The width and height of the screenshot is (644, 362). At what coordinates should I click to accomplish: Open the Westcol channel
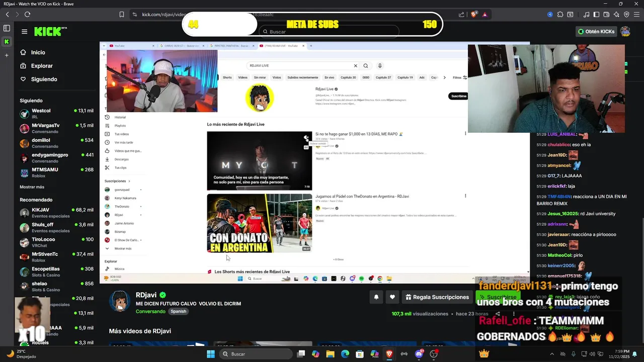tap(56, 113)
